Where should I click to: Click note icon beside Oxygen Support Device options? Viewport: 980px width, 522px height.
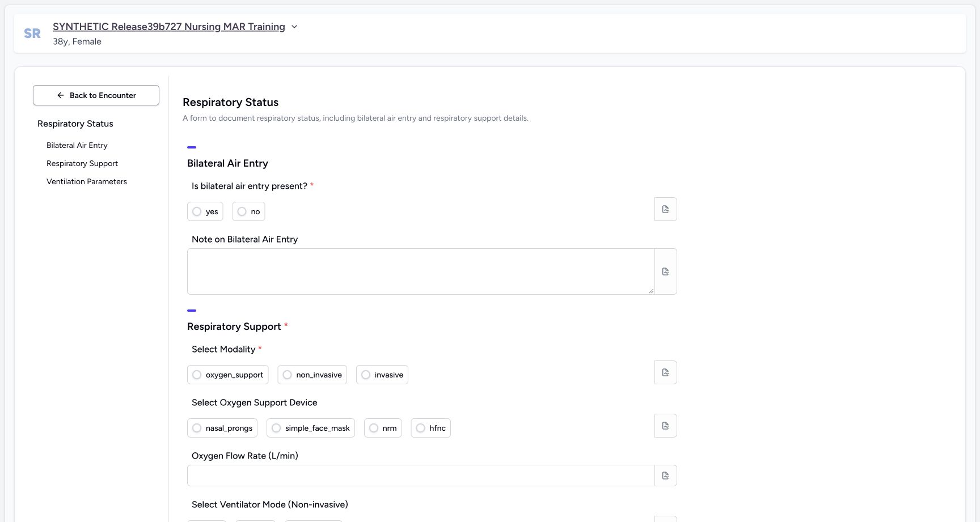click(x=666, y=426)
